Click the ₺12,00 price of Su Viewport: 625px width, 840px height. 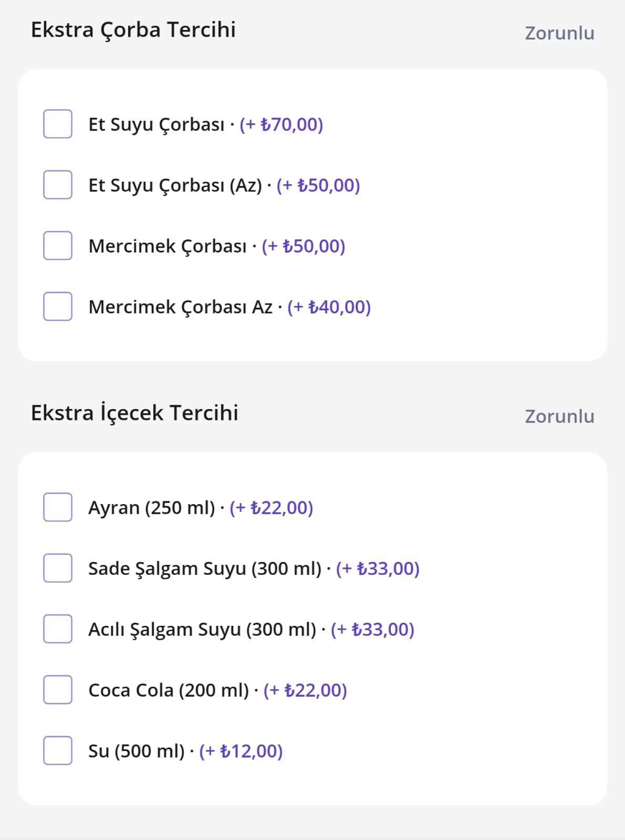(241, 751)
